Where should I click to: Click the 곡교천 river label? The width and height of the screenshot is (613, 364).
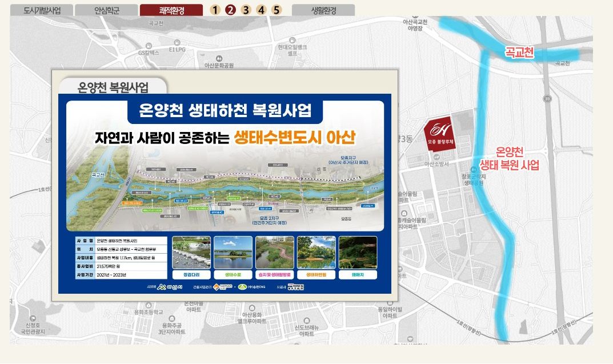pyautogui.click(x=519, y=53)
